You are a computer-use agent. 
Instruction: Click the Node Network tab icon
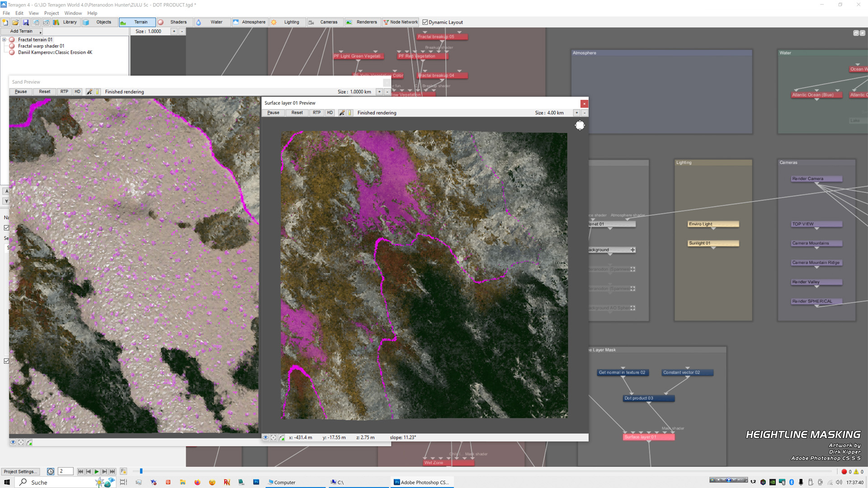[387, 22]
